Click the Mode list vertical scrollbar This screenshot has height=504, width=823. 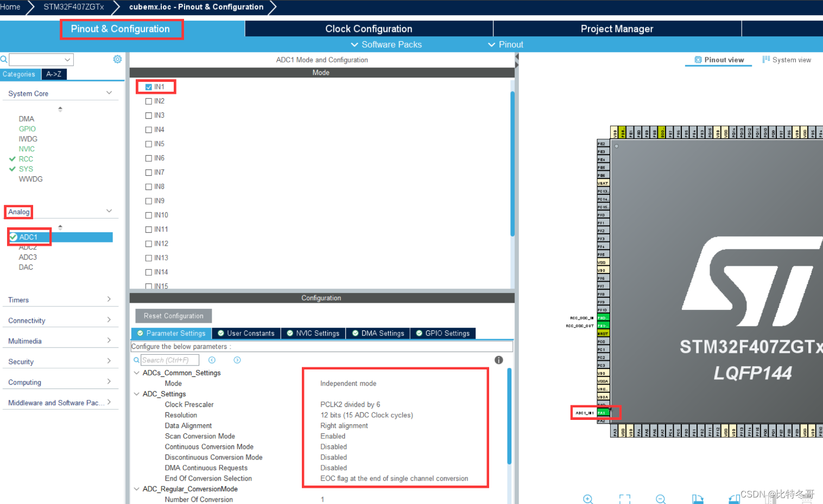point(512,163)
